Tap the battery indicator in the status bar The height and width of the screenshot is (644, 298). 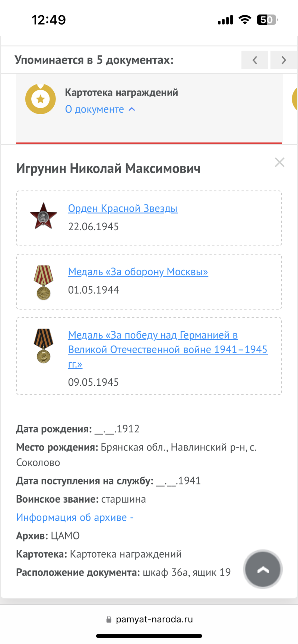(267, 20)
